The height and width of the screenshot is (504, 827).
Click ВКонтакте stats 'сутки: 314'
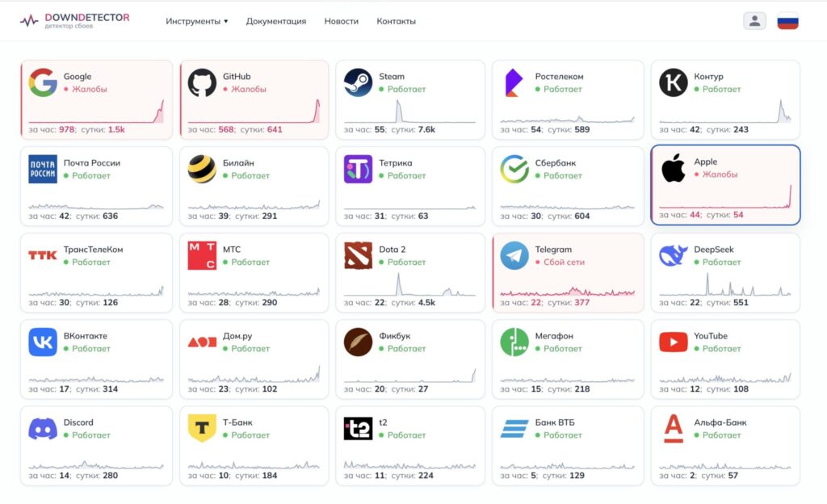point(97,389)
